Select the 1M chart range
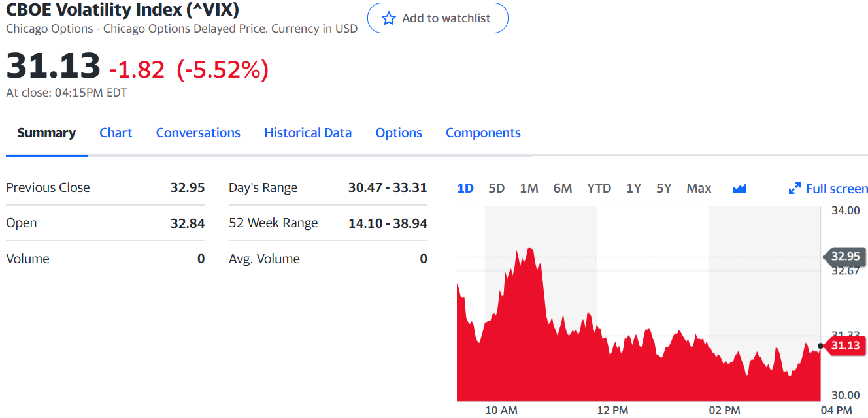 point(529,188)
